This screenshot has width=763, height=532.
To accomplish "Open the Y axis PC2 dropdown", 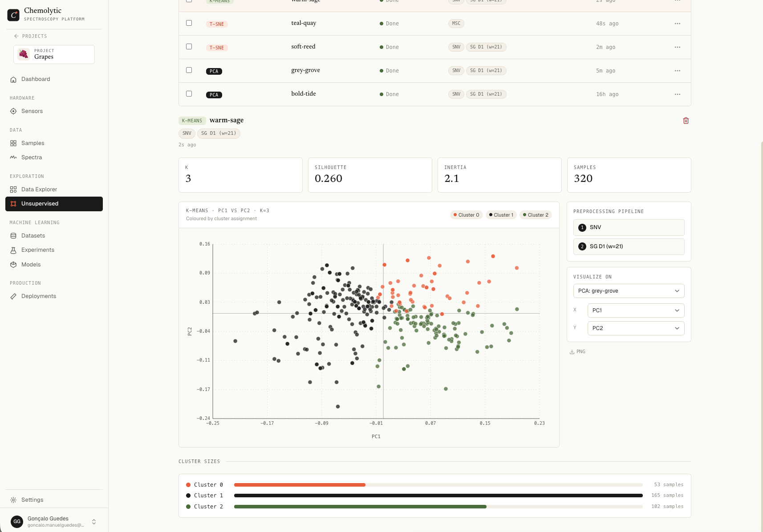I will point(636,328).
